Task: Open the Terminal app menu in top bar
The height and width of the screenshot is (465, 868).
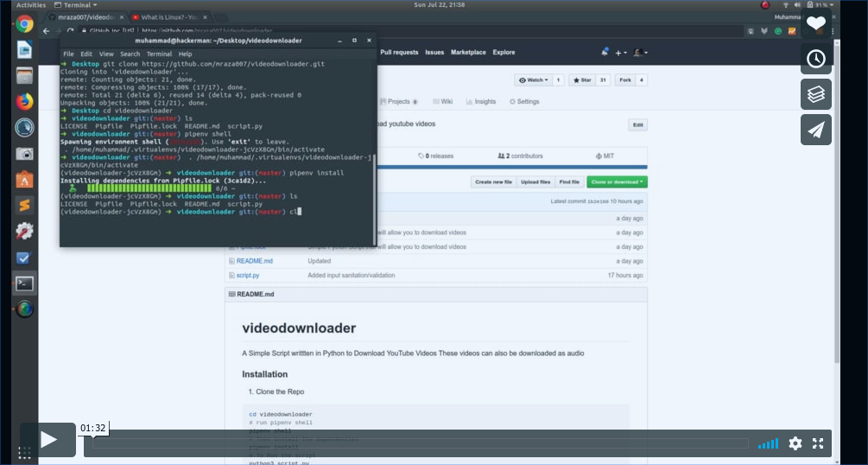Action: point(76,5)
